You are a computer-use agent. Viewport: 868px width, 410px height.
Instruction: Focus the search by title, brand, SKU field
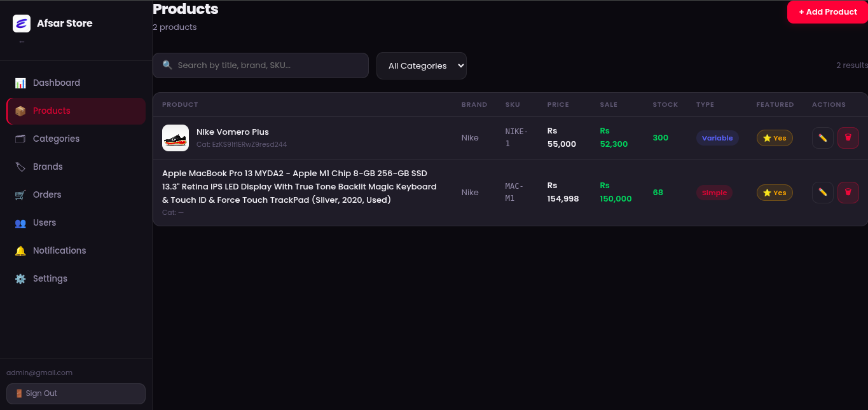pos(261,65)
